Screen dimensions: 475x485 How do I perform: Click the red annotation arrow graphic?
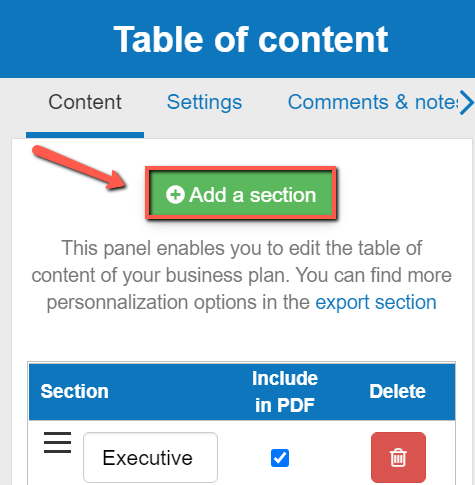coord(79,167)
